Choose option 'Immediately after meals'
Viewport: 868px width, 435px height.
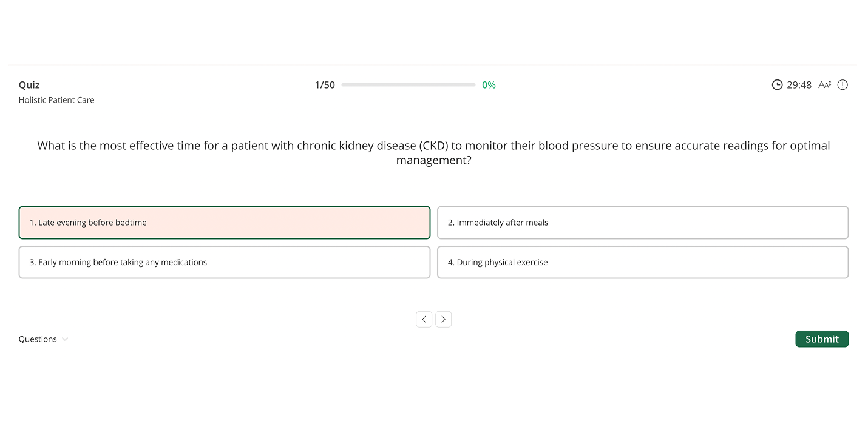(643, 223)
